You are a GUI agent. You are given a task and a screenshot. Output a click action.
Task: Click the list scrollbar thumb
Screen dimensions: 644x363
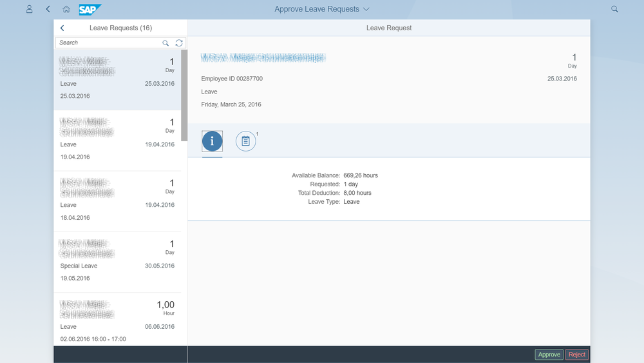(184, 95)
